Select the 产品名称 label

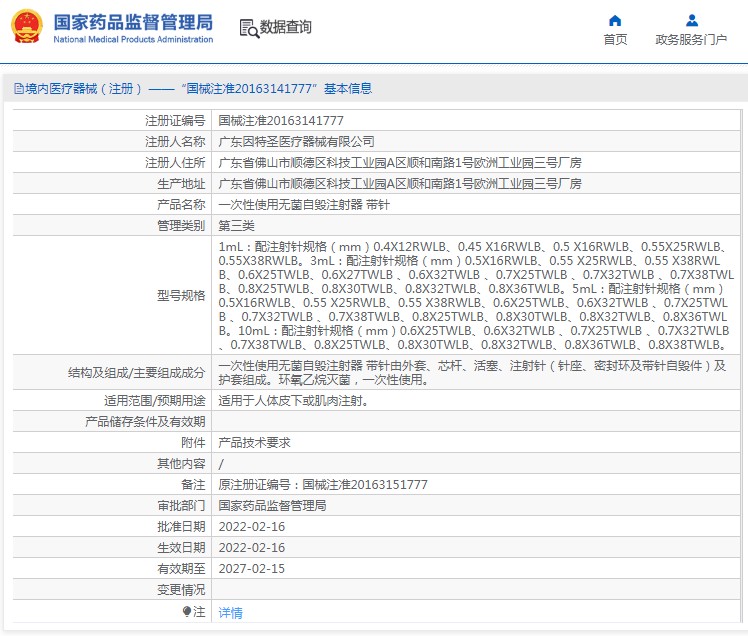181,205
